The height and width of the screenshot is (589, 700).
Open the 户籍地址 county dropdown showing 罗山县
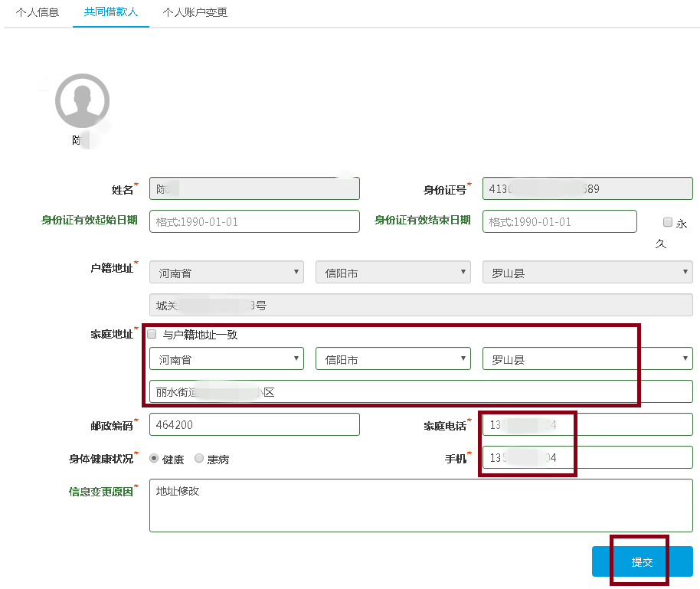tap(587, 272)
